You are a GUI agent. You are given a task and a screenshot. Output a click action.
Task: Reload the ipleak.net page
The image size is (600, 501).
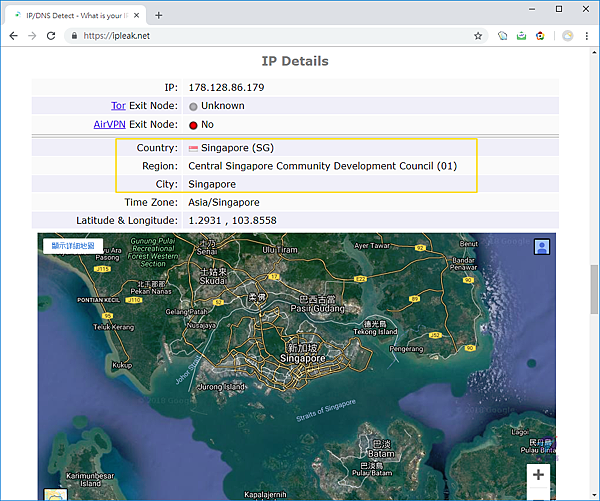(x=51, y=36)
